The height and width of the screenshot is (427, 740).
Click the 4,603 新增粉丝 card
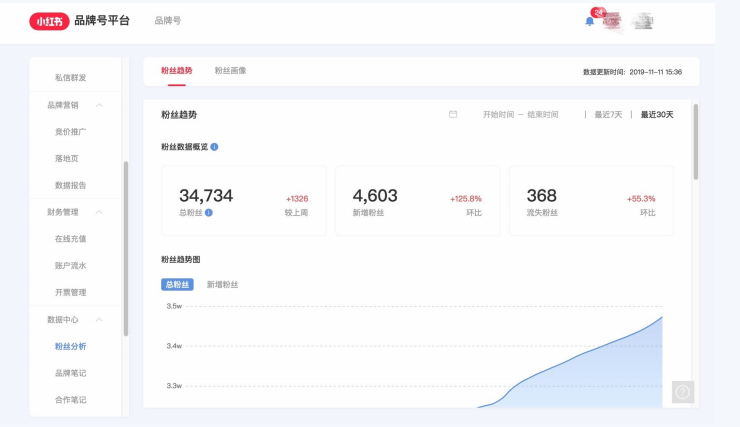point(418,201)
